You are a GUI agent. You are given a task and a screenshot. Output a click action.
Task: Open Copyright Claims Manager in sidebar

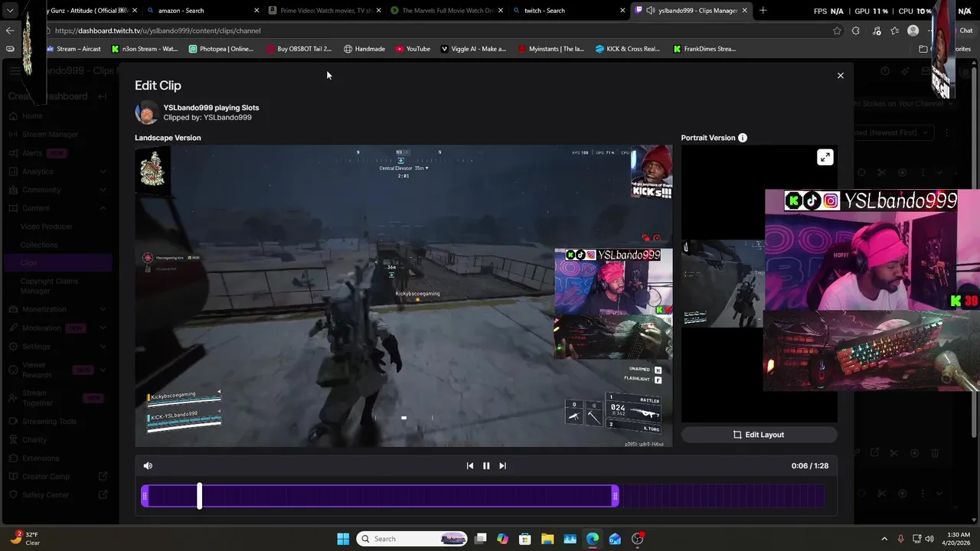click(49, 286)
